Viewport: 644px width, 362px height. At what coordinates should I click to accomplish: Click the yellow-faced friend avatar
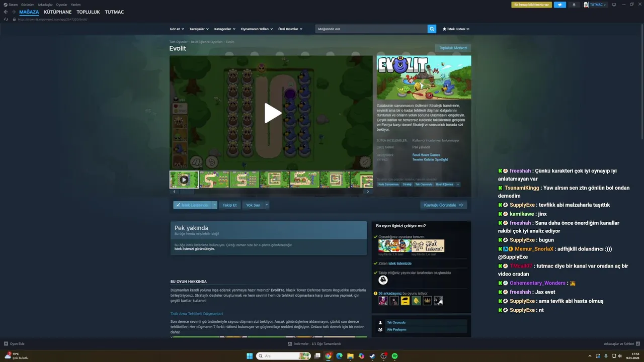pos(405,301)
